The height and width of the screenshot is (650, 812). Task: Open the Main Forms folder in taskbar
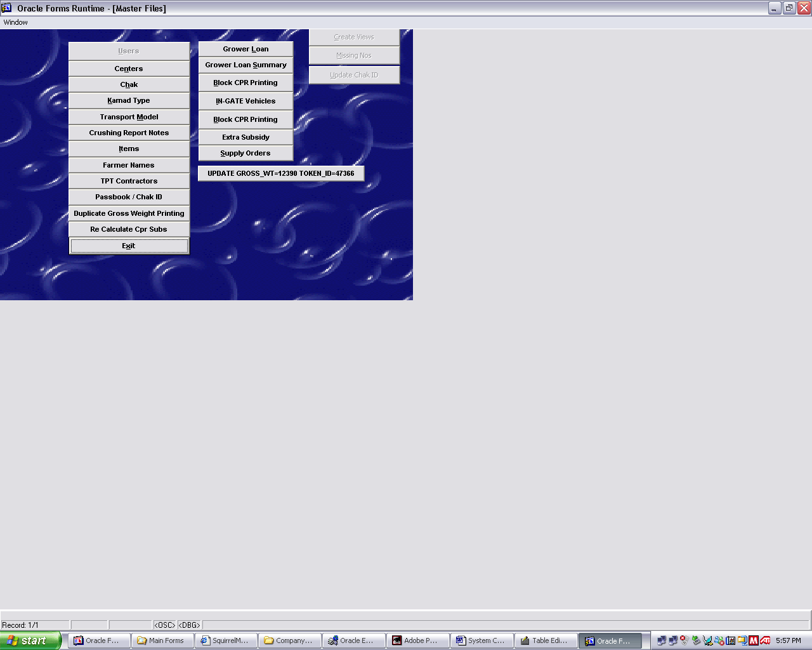pyautogui.click(x=162, y=640)
